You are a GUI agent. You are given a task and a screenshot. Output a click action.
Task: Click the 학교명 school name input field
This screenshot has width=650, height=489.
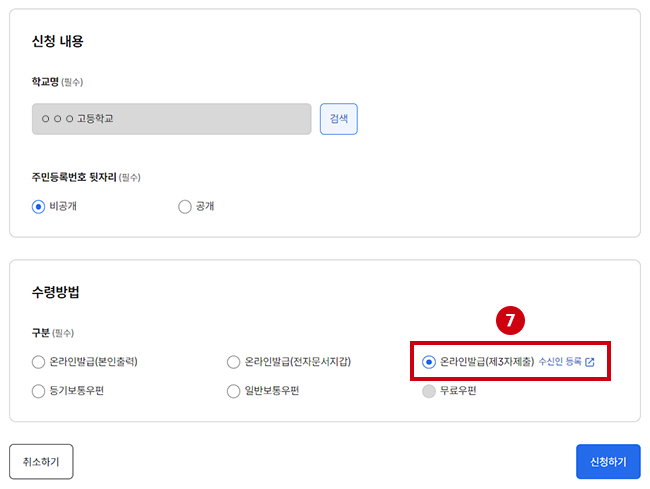pyautogui.click(x=171, y=119)
